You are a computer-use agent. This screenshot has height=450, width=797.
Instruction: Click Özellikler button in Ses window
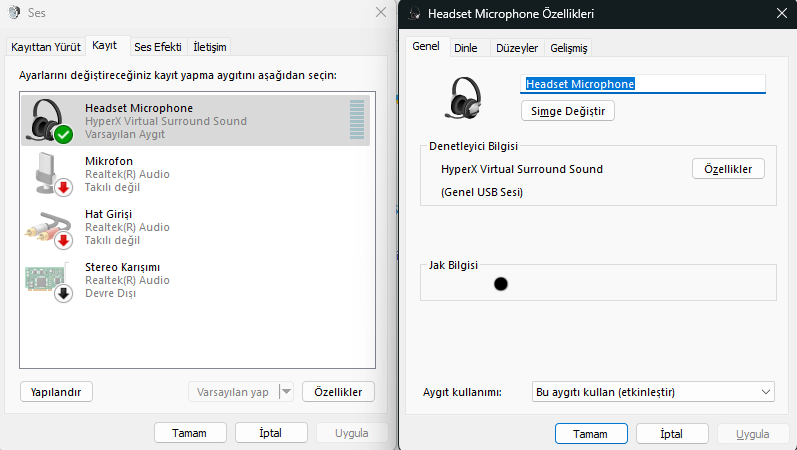pos(338,392)
